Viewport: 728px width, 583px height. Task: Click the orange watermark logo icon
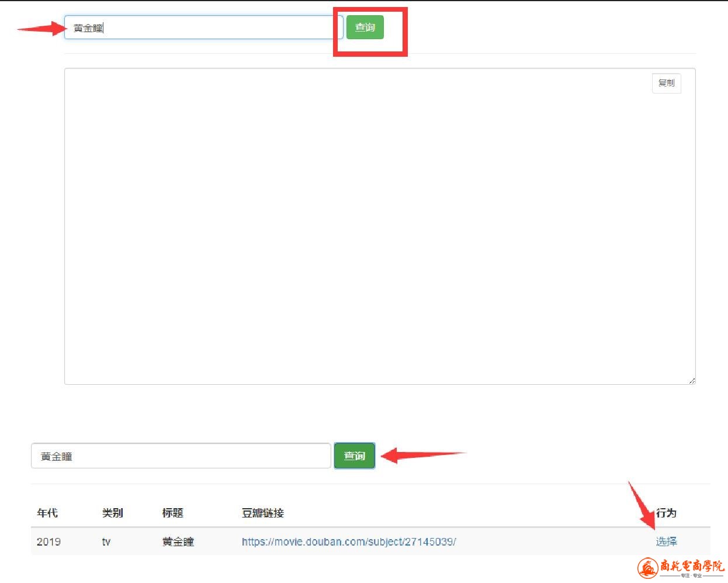(647, 567)
